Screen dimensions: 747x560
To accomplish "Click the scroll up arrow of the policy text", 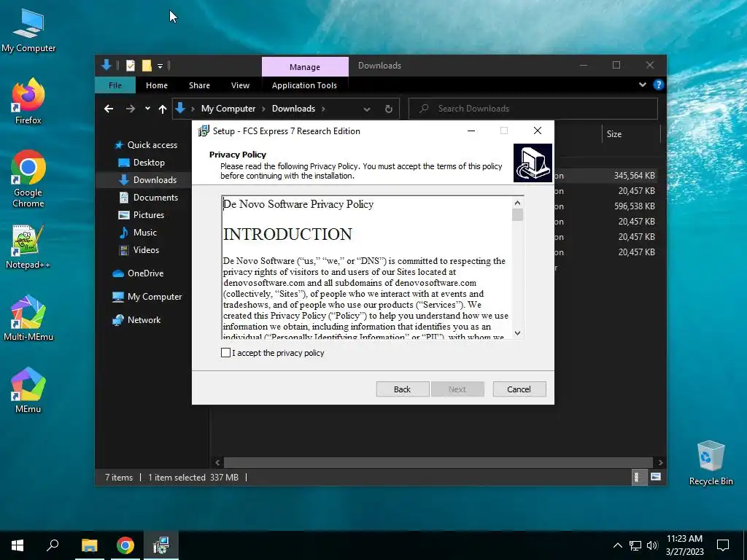I will click(517, 203).
